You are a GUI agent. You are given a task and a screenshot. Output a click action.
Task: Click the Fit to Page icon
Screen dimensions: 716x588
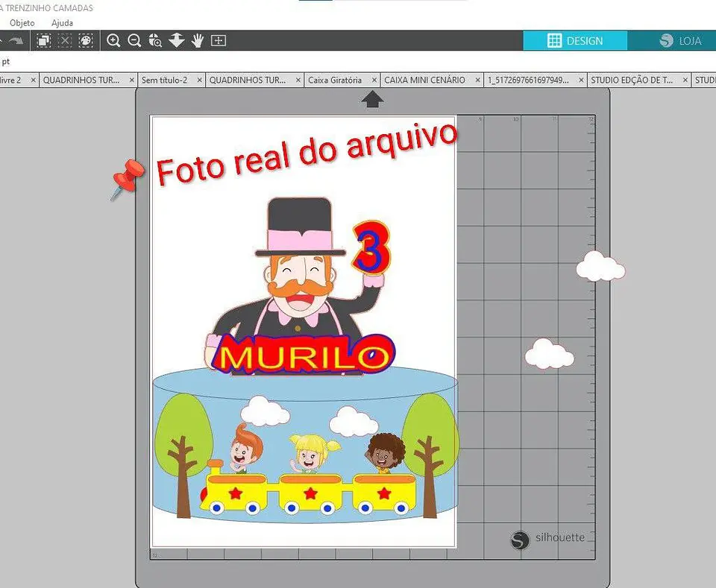point(219,40)
